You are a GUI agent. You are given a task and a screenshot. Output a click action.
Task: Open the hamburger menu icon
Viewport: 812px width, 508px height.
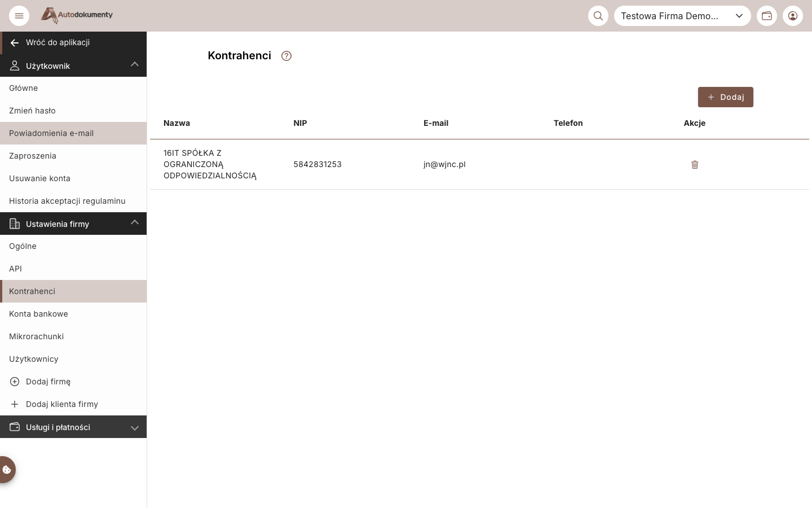click(19, 16)
